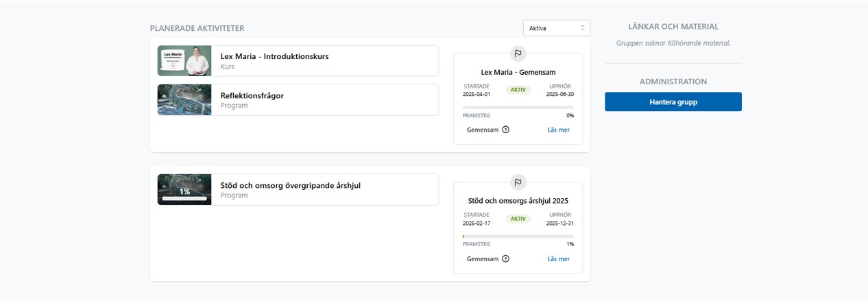Click the flag icon above Stöd och omsorgs årshjul 2025
This screenshot has width=868, height=301.
[x=518, y=182]
